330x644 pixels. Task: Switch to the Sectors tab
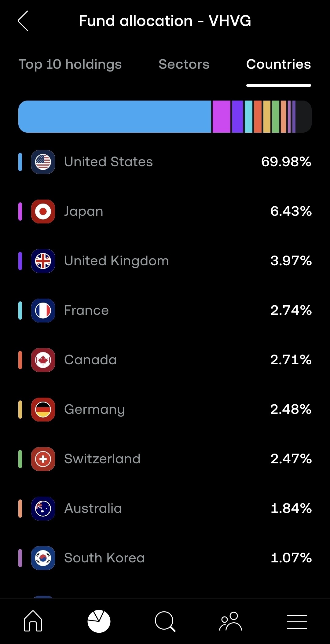[184, 64]
